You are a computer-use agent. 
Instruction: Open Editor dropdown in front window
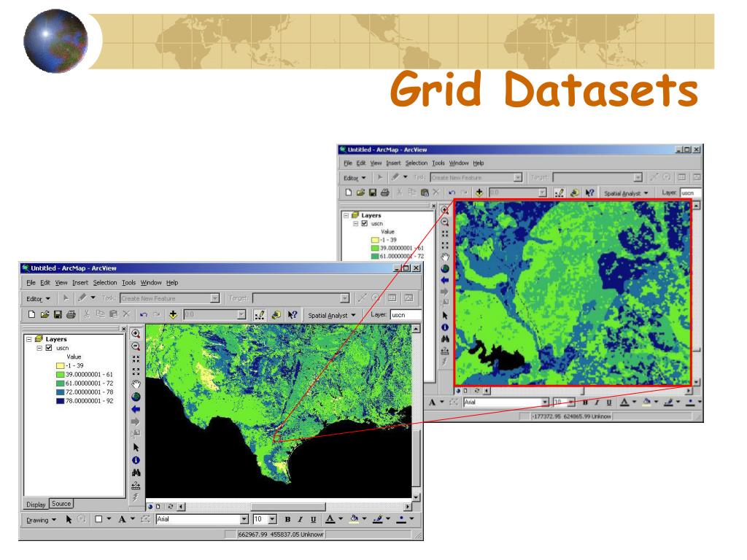pos(38,298)
